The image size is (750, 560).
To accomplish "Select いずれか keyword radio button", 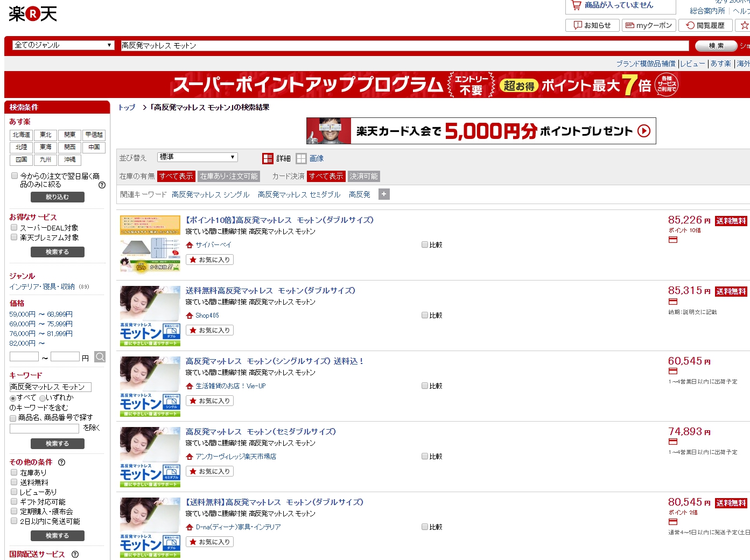I will pos(43,398).
